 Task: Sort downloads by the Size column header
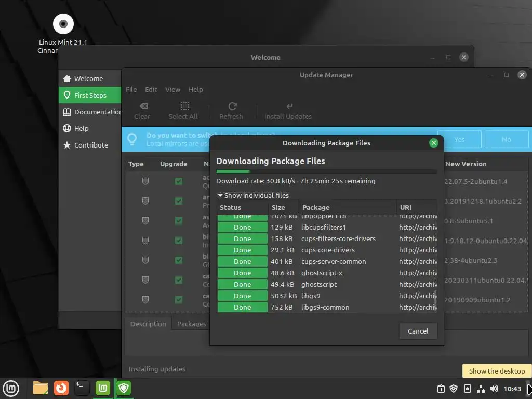click(283, 207)
